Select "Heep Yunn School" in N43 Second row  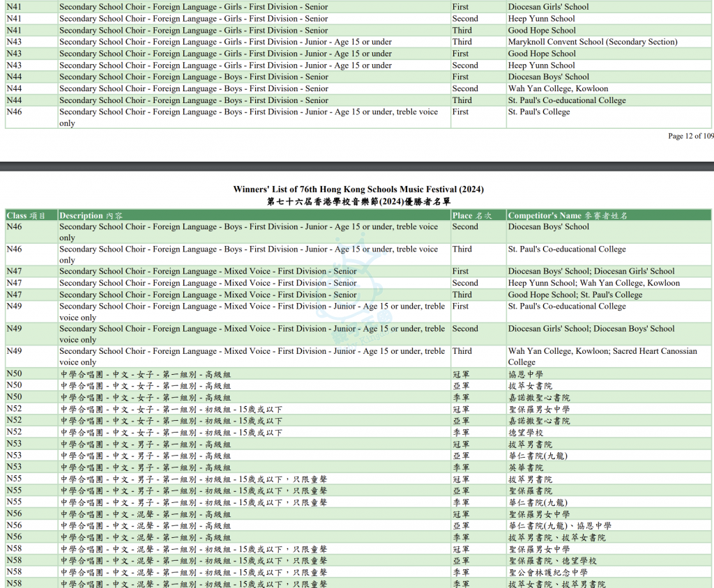(541, 65)
